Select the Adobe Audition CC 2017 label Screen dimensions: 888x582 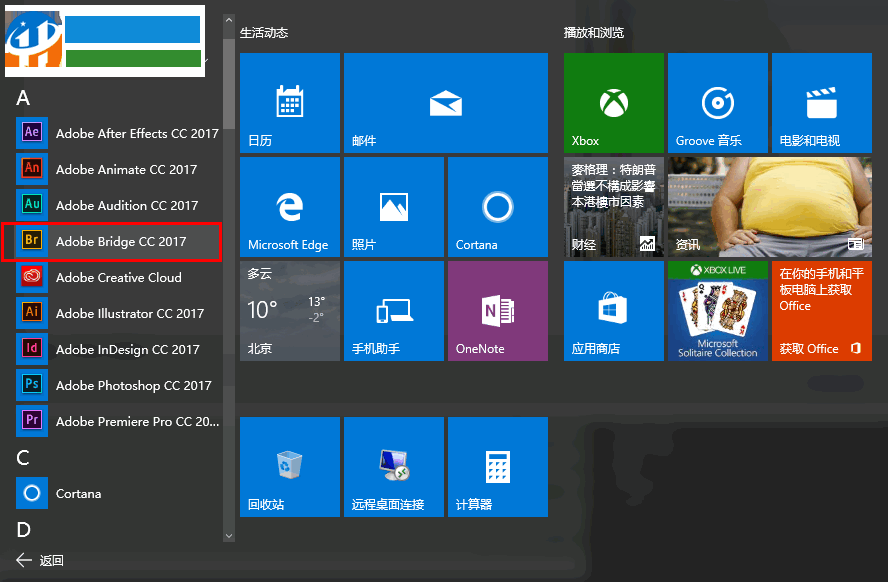[127, 205]
